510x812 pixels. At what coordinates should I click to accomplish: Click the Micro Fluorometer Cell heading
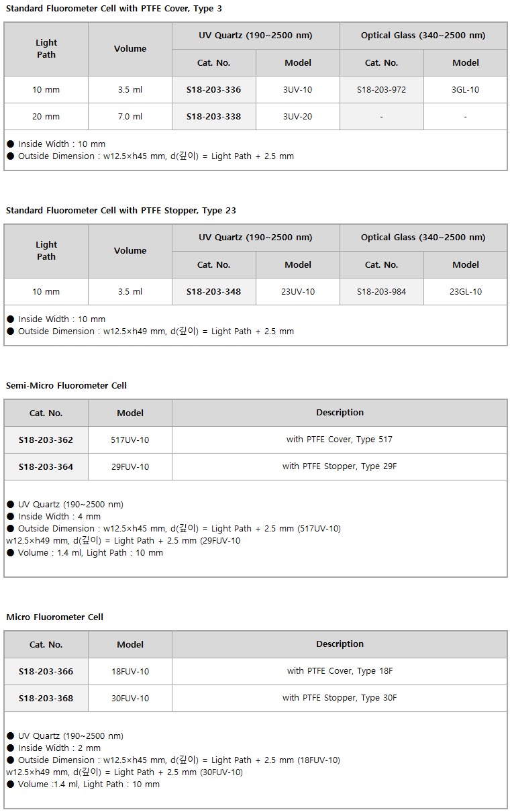[x=55, y=617]
